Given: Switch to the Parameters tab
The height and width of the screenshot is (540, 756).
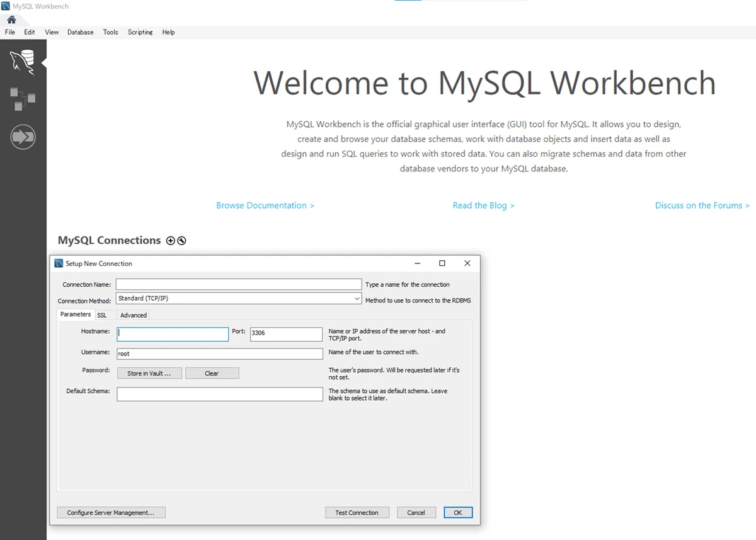Looking at the screenshot, I should coord(76,314).
